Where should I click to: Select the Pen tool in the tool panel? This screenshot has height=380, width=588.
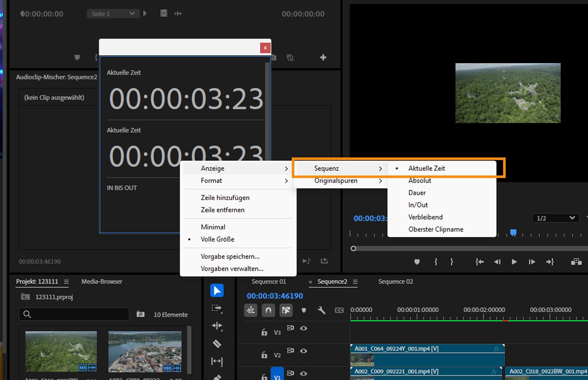217,377
